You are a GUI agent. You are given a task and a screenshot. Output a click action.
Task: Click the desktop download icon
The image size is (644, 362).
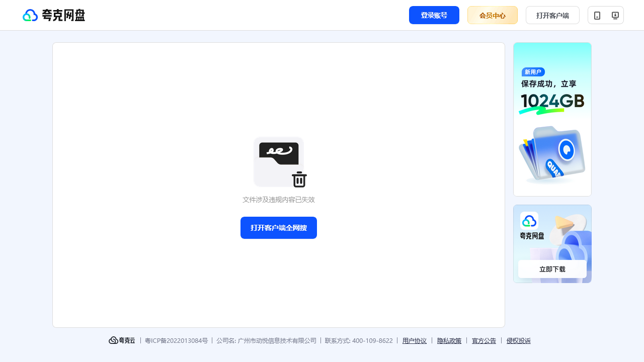(615, 15)
